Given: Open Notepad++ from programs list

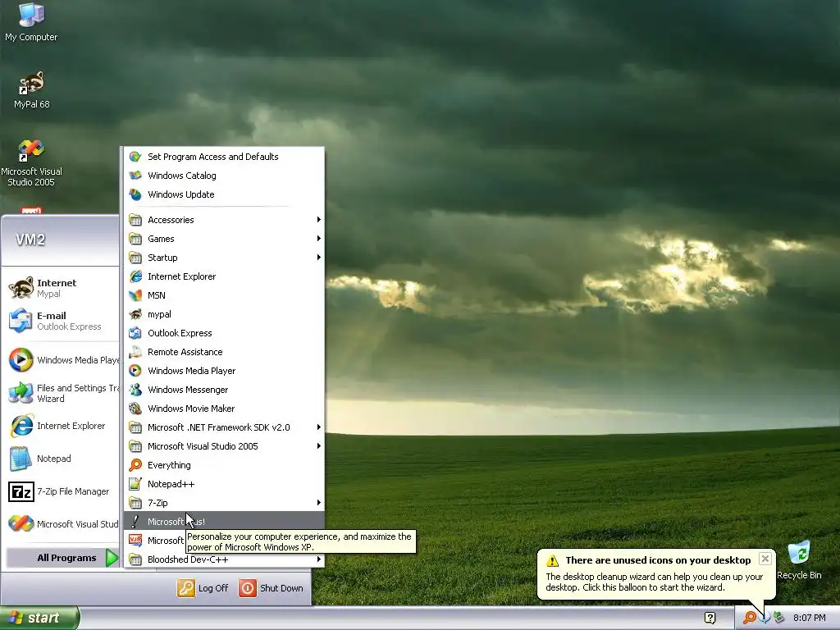Looking at the screenshot, I should click(224, 484).
